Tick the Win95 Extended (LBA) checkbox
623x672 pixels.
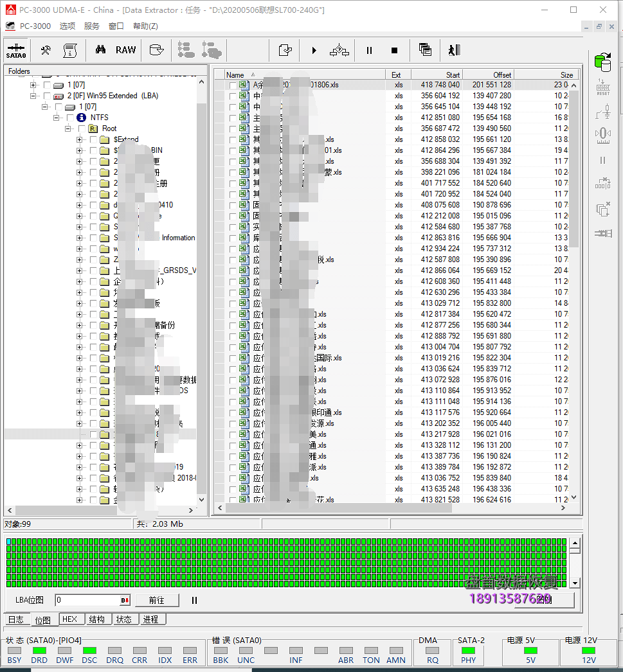[x=47, y=96]
